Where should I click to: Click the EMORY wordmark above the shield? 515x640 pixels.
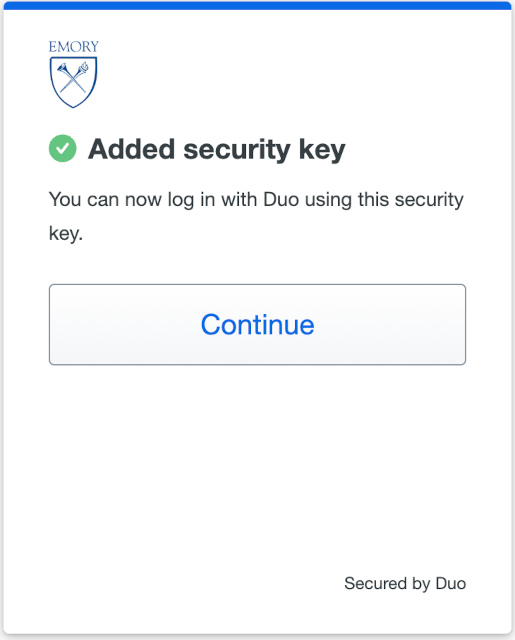[73, 47]
